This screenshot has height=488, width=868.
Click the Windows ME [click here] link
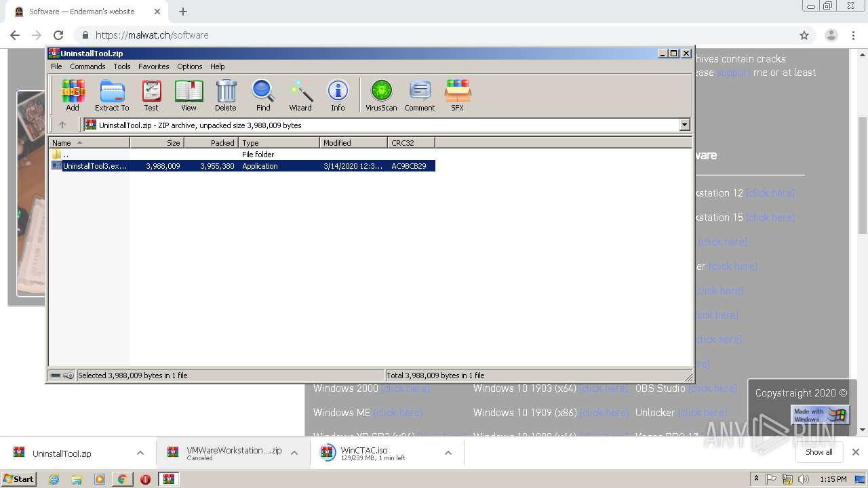point(398,413)
